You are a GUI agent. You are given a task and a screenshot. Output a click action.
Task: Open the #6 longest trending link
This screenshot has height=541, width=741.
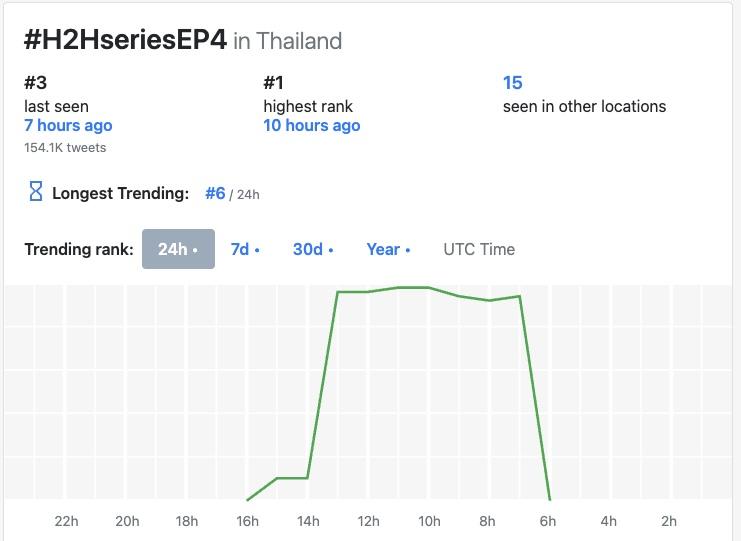215,193
